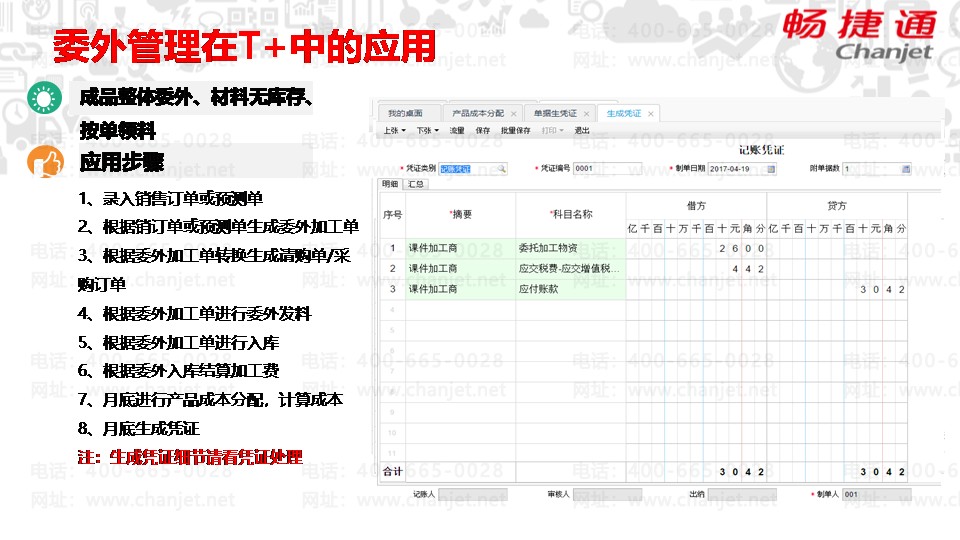Close the 产品成本分配 tab with its X

[513, 114]
